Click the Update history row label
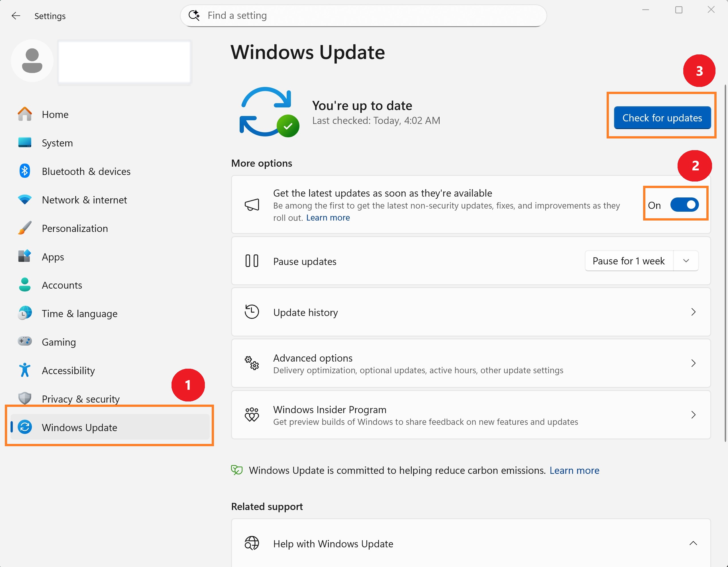Image resolution: width=728 pixels, height=567 pixels. tap(305, 312)
